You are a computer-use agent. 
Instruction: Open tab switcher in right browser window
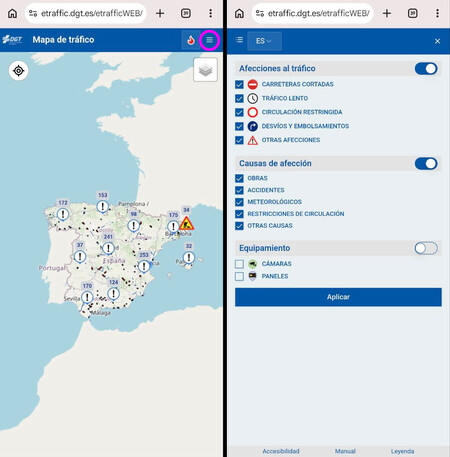pyautogui.click(x=413, y=13)
